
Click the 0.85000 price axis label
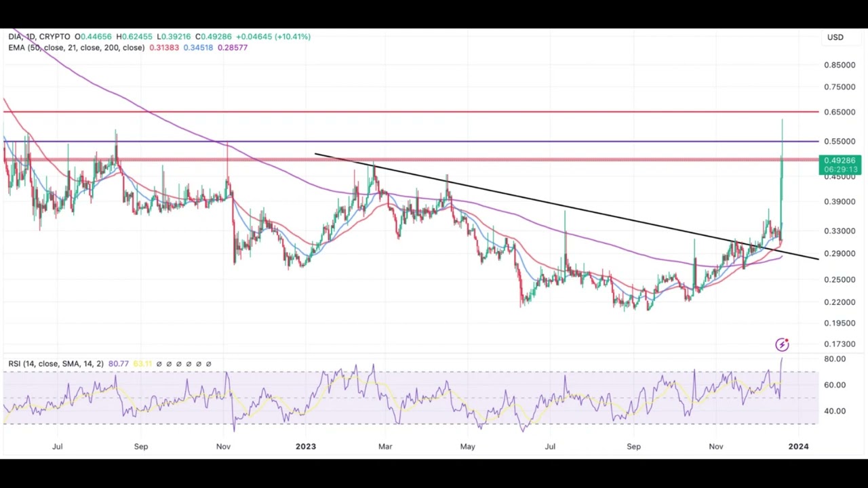pos(840,65)
